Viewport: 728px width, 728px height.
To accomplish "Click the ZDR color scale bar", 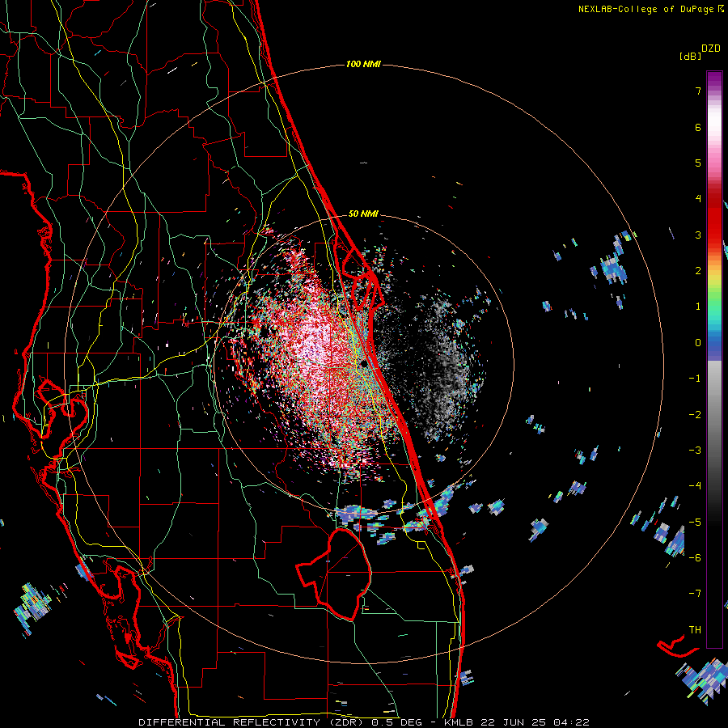I will [x=714, y=359].
